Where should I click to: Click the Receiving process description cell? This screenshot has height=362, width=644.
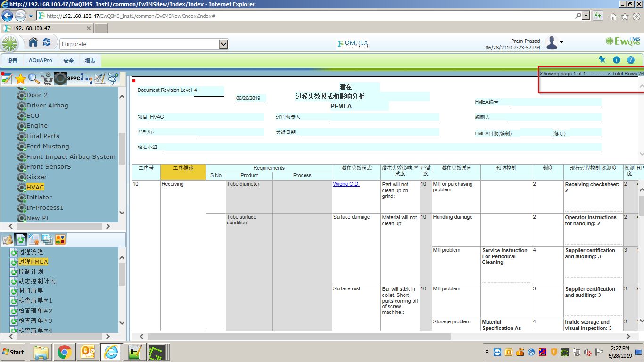[x=183, y=255]
